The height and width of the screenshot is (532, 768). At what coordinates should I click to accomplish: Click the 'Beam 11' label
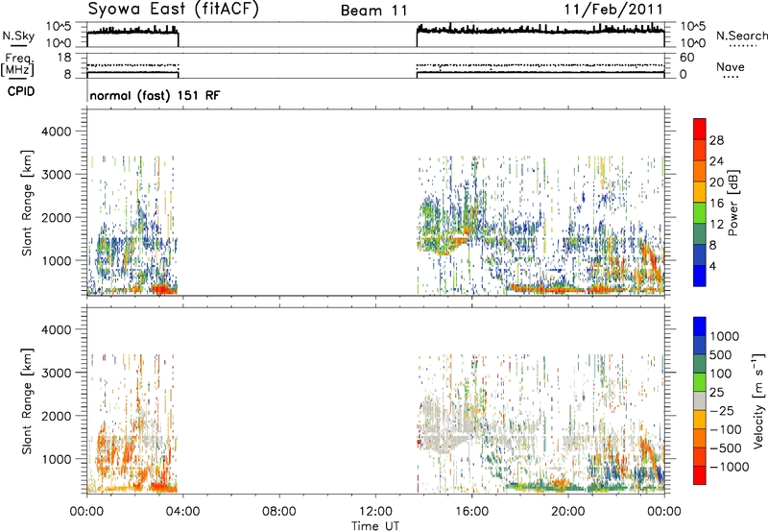point(373,11)
